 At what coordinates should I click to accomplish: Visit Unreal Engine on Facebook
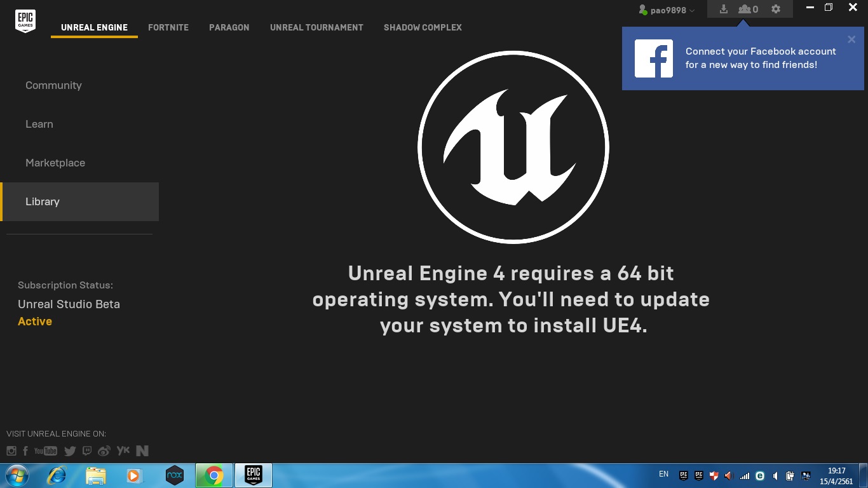click(25, 451)
